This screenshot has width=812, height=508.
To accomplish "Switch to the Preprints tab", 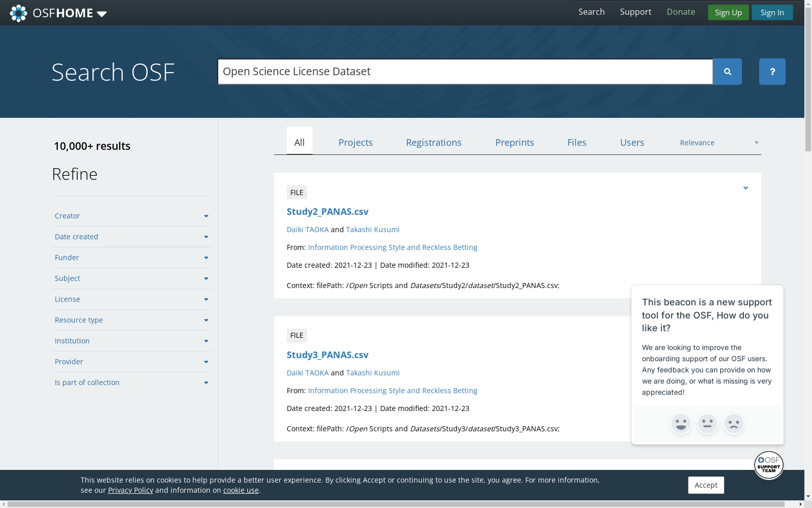I will [515, 143].
